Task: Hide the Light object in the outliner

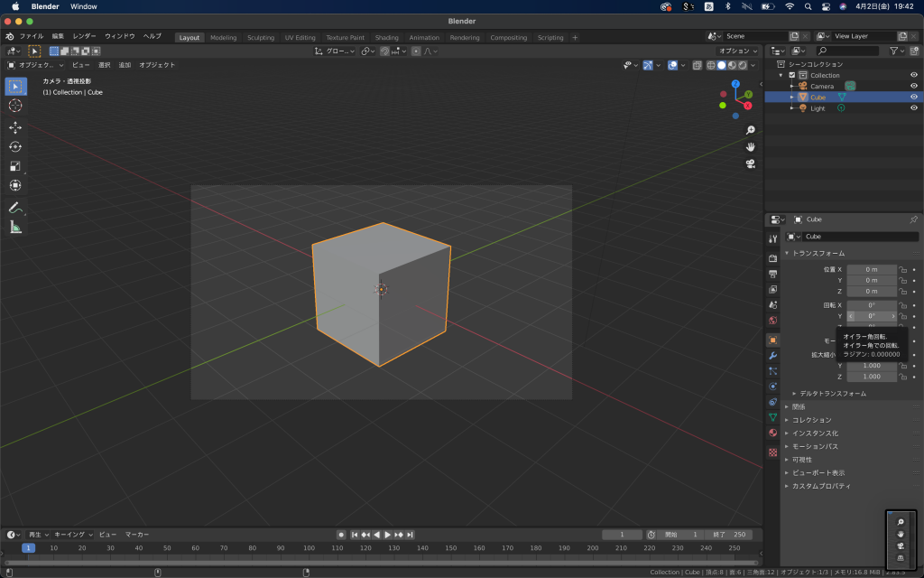Action: 914,108
